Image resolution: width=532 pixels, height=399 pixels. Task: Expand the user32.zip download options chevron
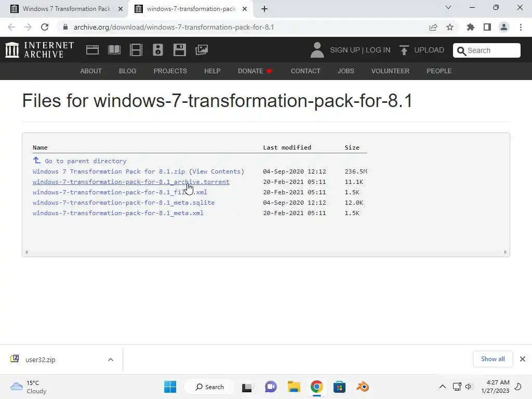pos(111,360)
